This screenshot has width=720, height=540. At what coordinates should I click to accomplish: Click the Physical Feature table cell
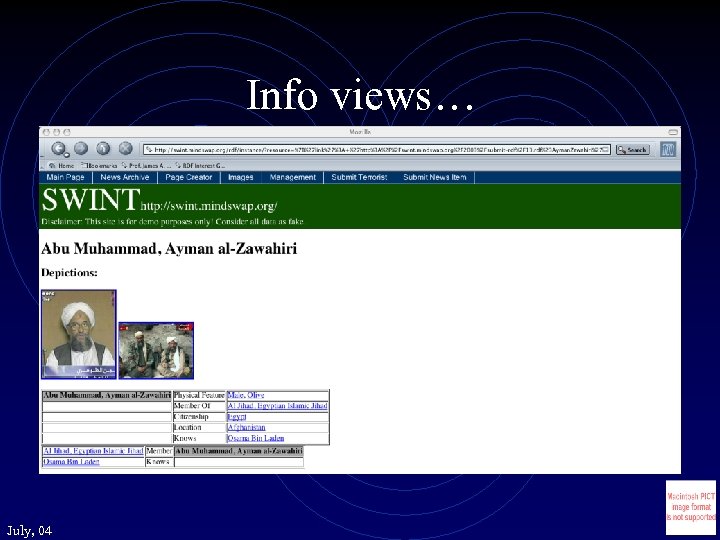(199, 395)
